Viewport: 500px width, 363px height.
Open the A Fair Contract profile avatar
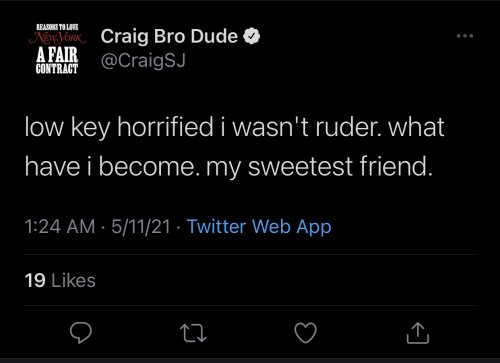(x=57, y=49)
